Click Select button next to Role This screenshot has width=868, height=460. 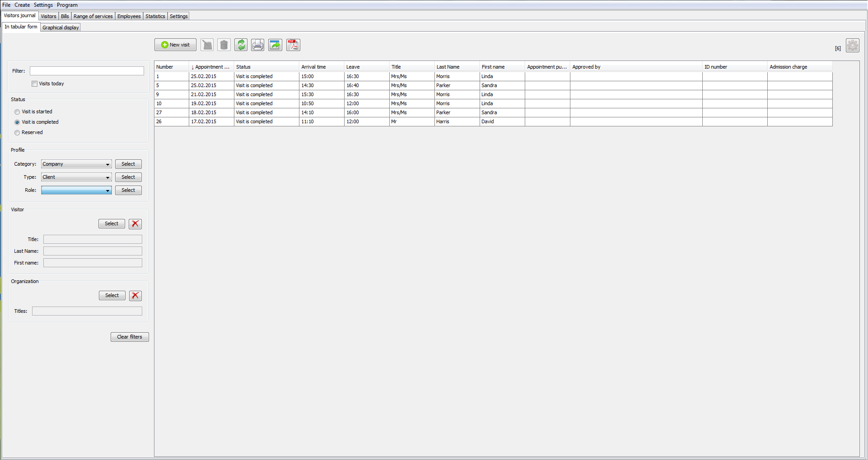tap(128, 191)
